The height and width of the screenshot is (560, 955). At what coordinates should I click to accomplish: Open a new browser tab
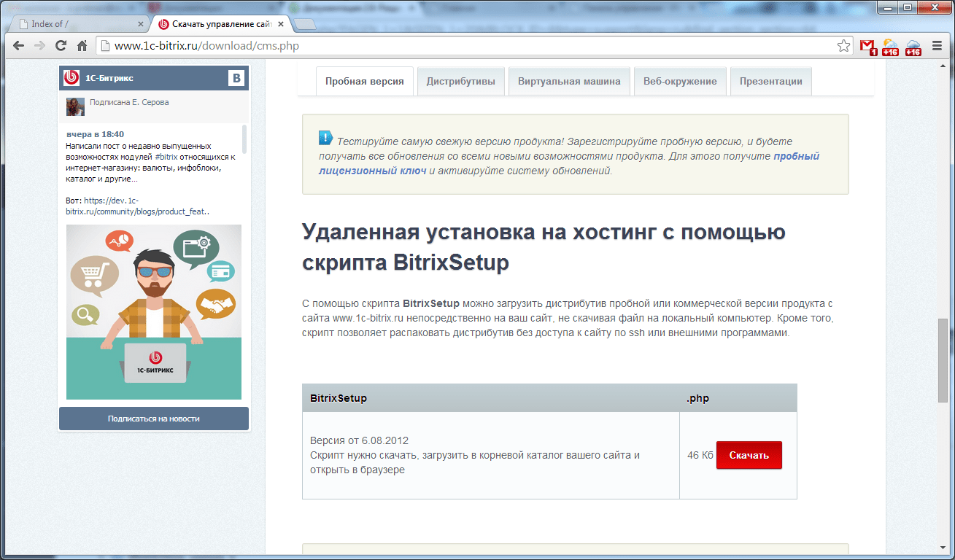tap(305, 24)
